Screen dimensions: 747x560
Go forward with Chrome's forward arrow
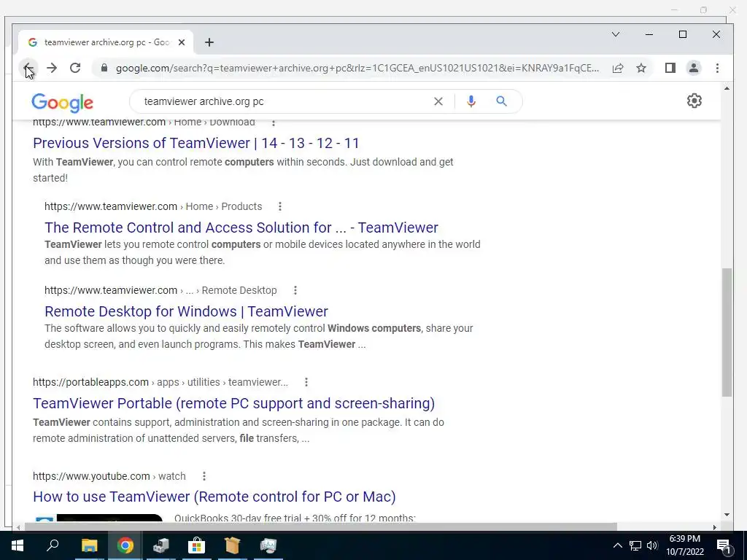(52, 68)
